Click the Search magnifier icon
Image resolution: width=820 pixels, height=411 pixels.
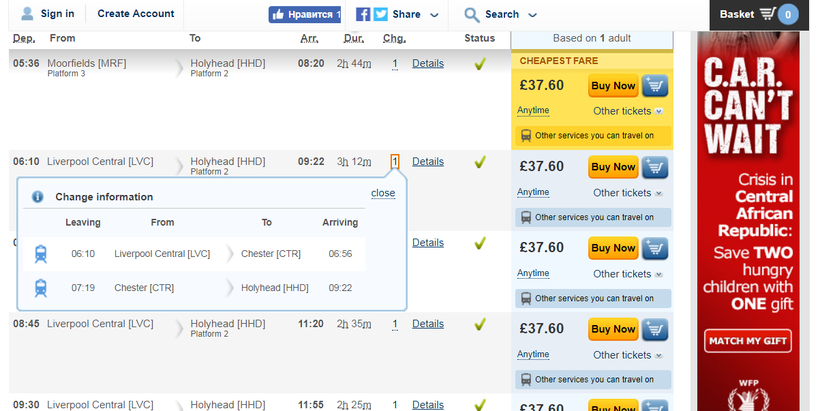[x=472, y=15]
